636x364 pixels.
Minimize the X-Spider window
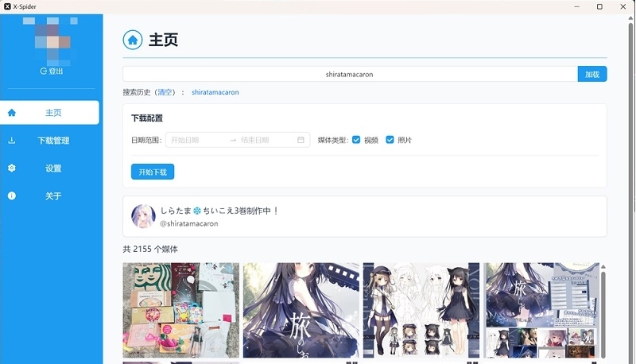click(577, 6)
